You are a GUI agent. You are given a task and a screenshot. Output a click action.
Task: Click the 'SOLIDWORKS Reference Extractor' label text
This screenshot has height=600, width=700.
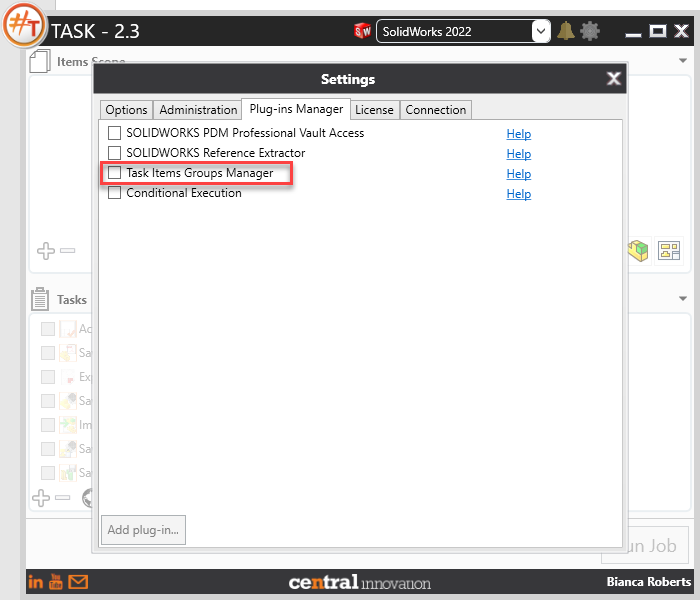[x=216, y=153]
